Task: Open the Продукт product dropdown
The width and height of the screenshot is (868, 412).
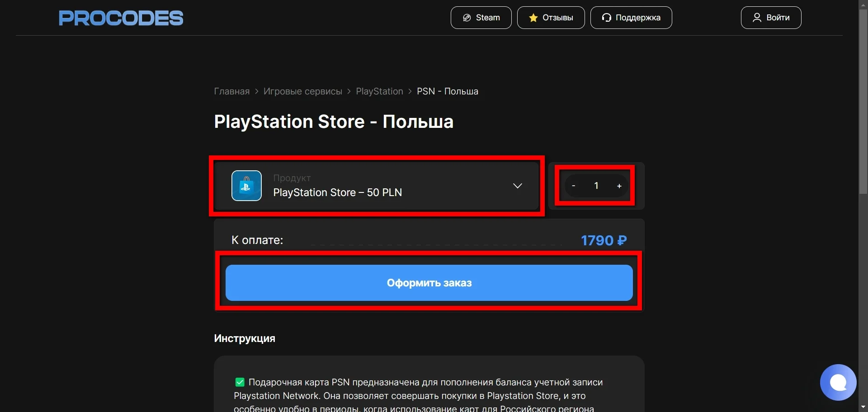Action: (x=377, y=186)
